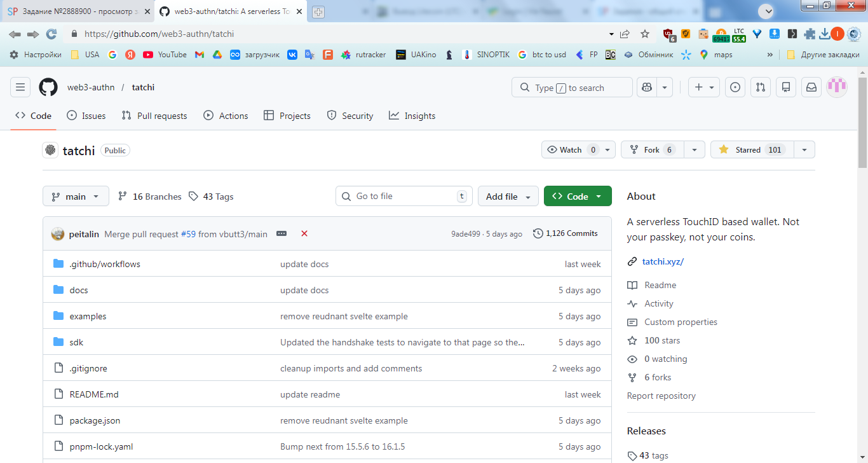Open the browser downloads icon
The width and height of the screenshot is (868, 463).
point(824,34)
